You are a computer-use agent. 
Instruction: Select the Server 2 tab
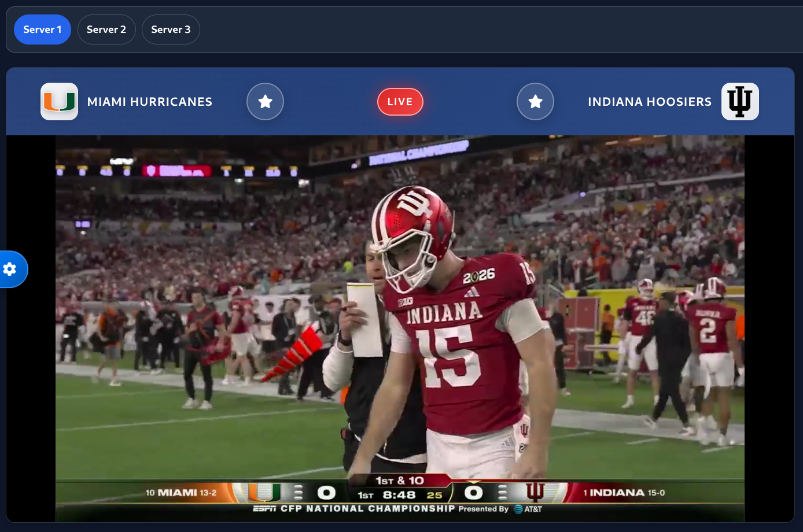[x=106, y=29]
